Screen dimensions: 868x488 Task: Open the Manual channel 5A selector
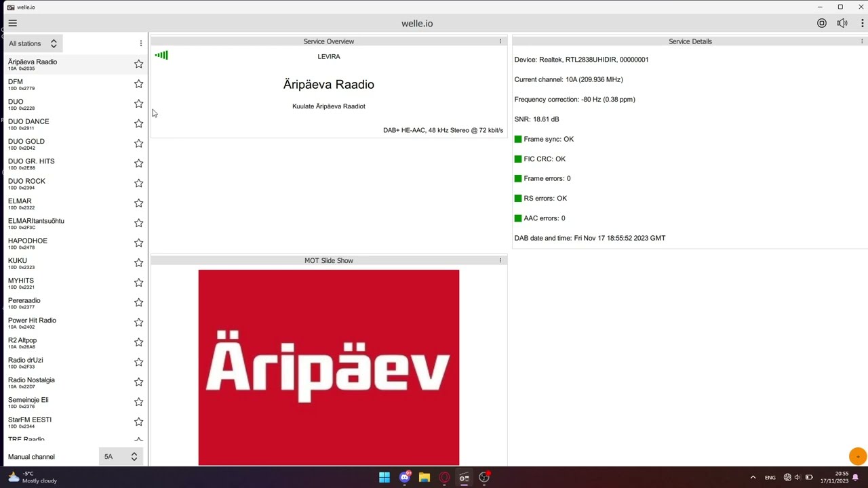[x=121, y=456]
